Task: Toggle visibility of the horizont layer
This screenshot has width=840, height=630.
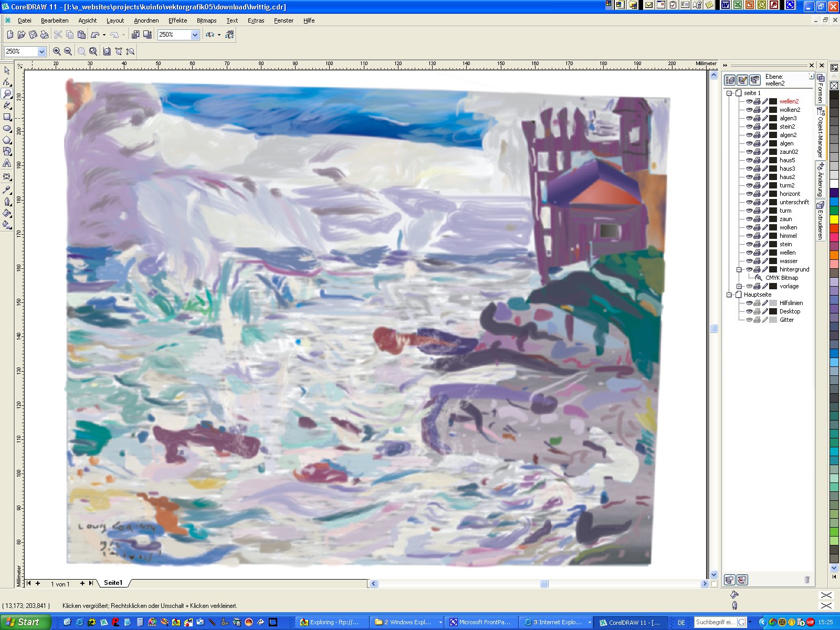Action: [x=749, y=194]
